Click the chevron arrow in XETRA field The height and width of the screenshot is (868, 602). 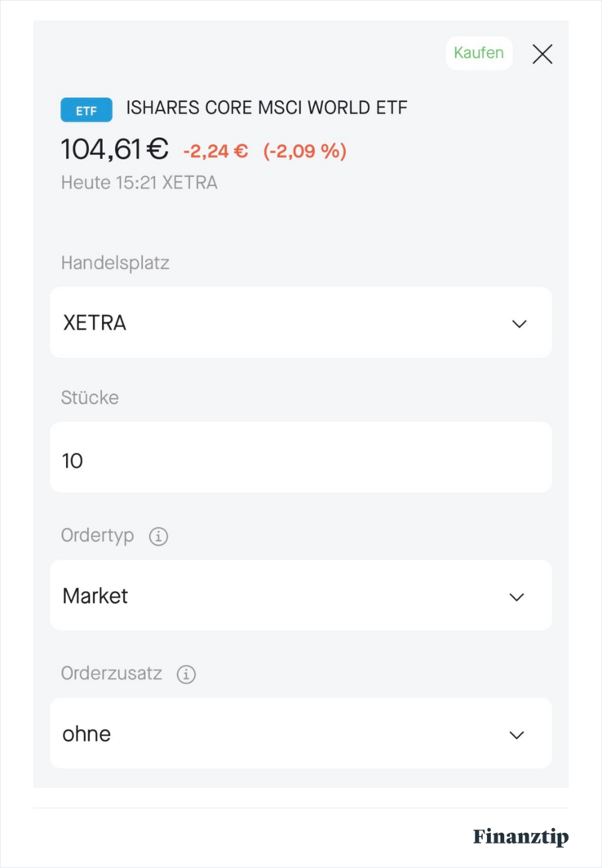[519, 324]
